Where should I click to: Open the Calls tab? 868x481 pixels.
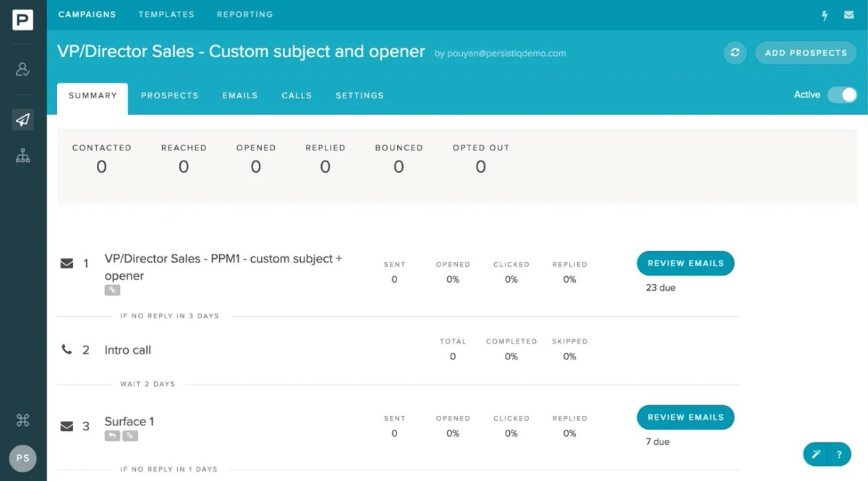(297, 95)
